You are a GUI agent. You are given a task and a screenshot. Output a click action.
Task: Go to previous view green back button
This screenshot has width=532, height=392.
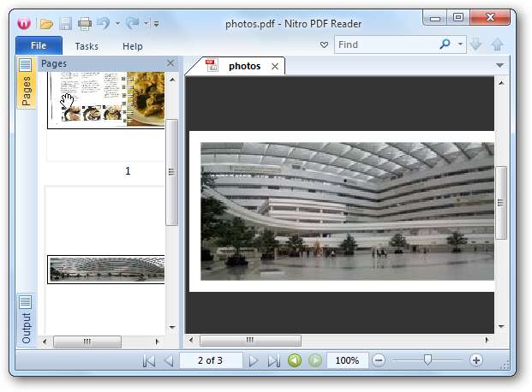[295, 360]
